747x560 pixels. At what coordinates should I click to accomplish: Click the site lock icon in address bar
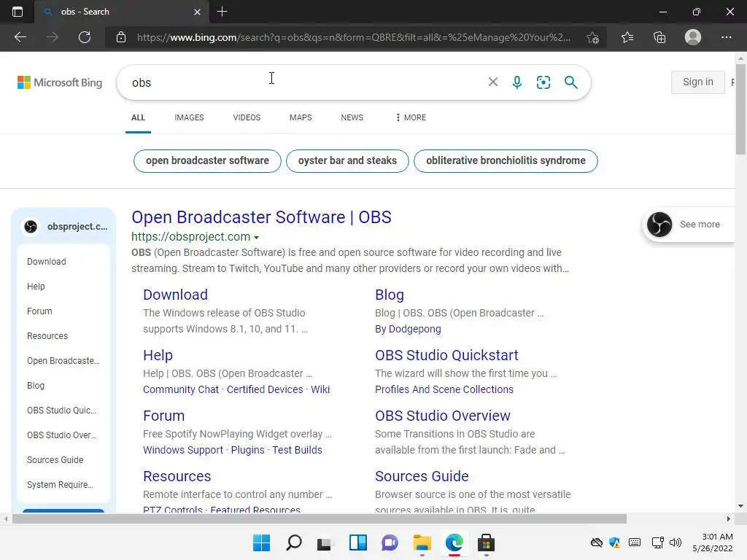coord(121,37)
